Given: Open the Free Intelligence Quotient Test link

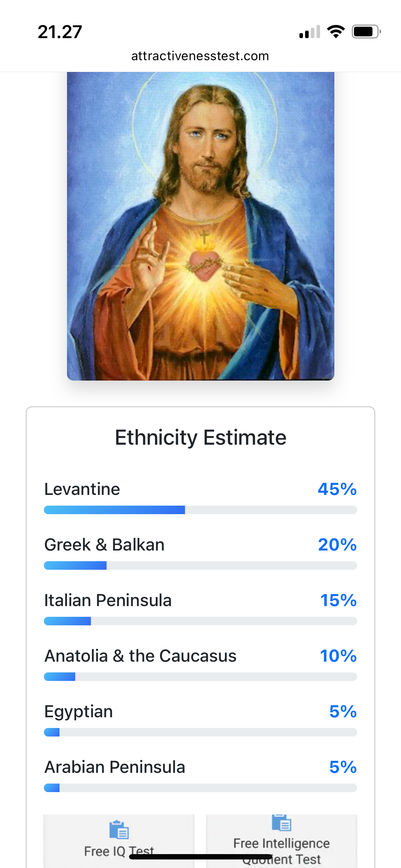Looking at the screenshot, I should coord(282,850).
